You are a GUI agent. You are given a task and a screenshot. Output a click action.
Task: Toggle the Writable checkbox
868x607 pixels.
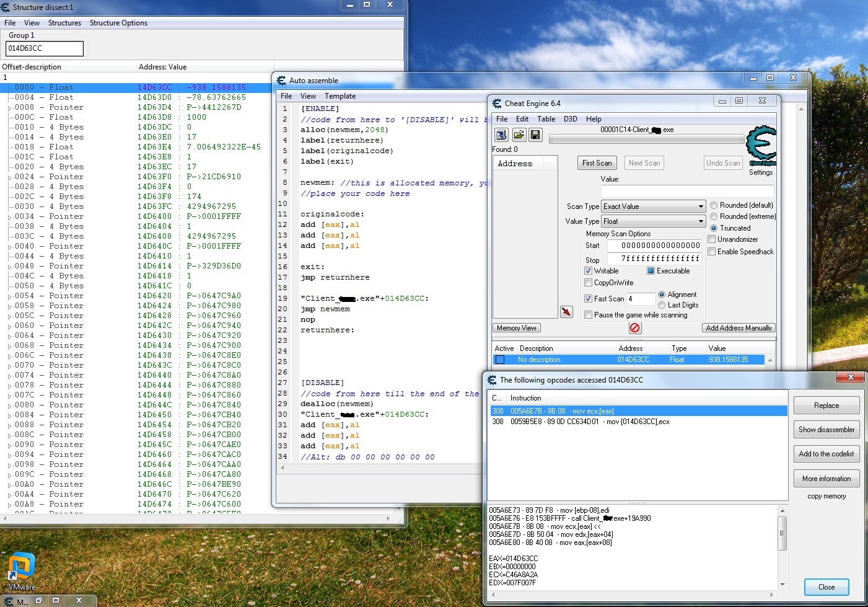click(589, 271)
